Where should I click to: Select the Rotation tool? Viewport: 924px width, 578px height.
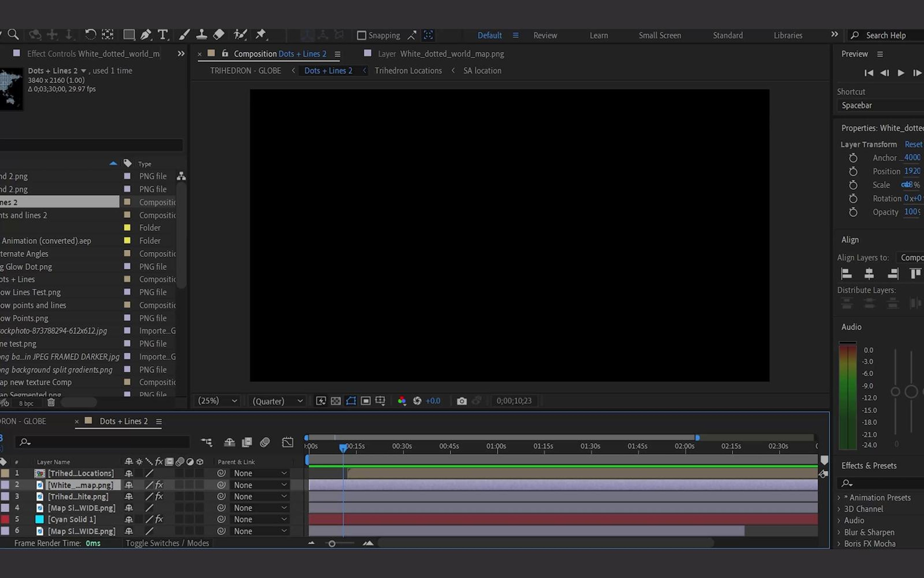tap(90, 35)
